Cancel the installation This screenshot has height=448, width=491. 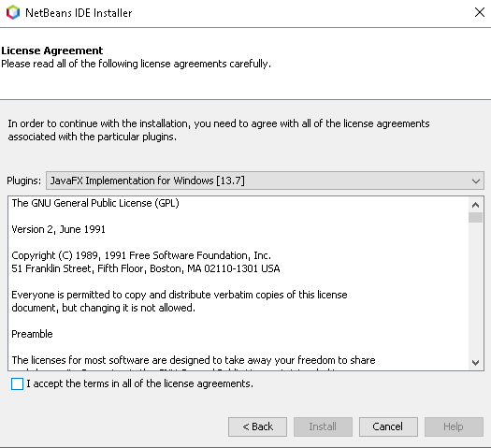click(x=388, y=426)
